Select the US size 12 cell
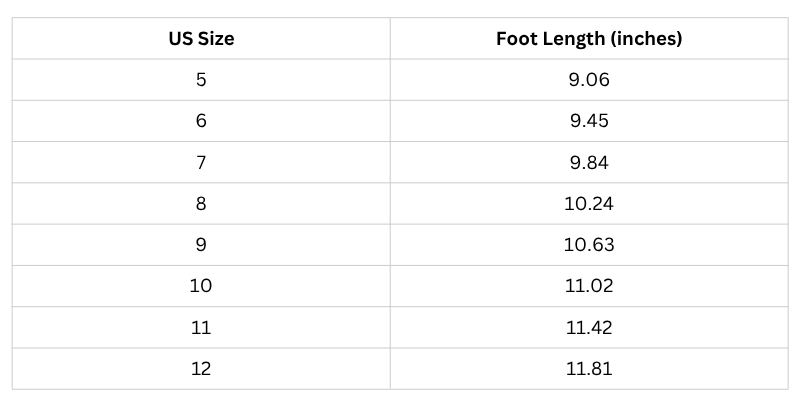The height and width of the screenshot is (400, 800). [x=201, y=369]
